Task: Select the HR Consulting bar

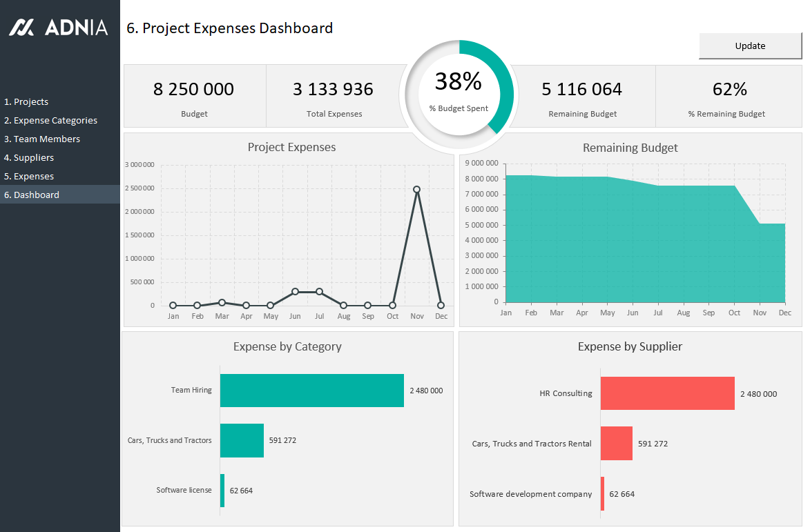Action: (x=667, y=393)
